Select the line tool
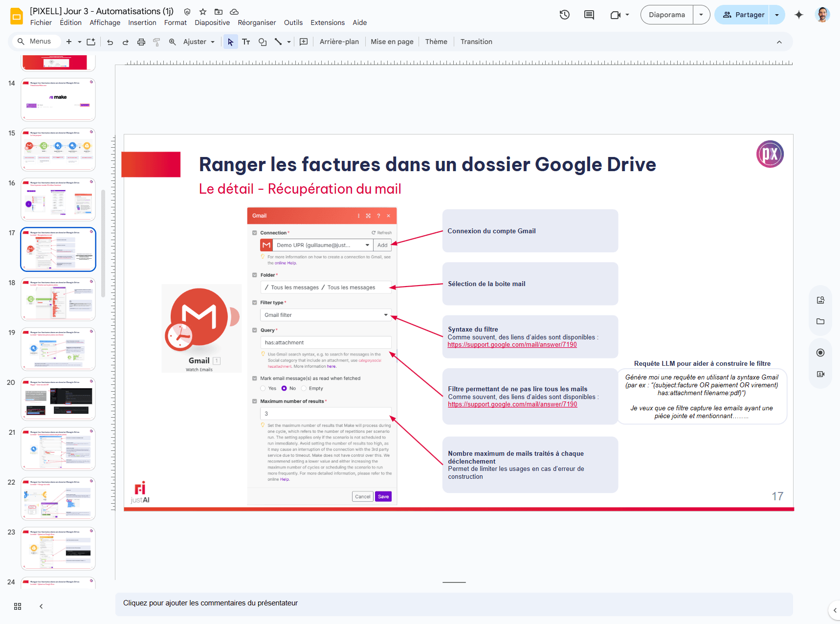This screenshot has width=840, height=624. point(278,42)
